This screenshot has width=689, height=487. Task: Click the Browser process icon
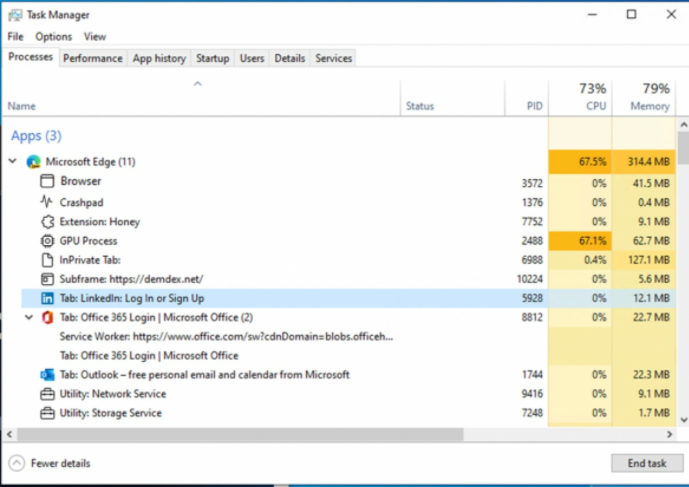coord(46,182)
